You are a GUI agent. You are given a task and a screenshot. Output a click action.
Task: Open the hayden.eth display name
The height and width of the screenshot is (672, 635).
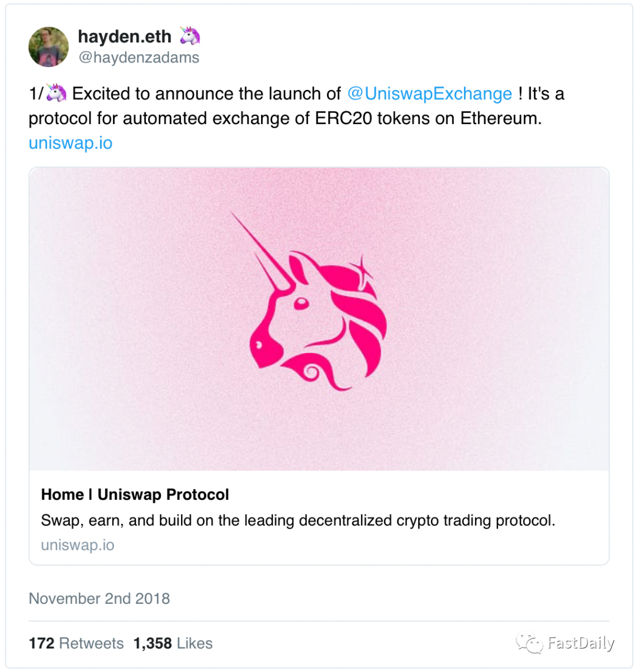[125, 36]
